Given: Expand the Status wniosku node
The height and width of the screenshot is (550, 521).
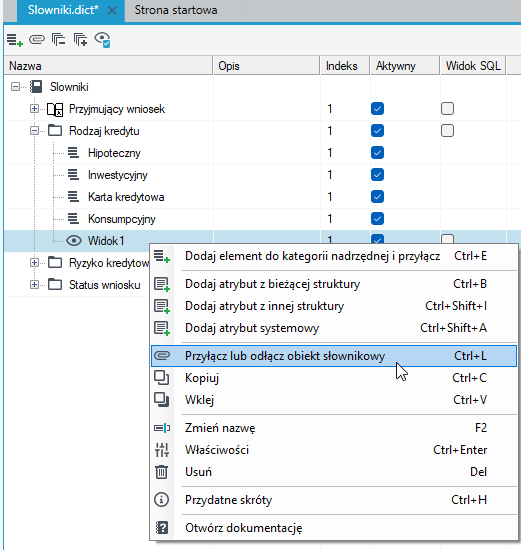Looking at the screenshot, I should pos(34,284).
